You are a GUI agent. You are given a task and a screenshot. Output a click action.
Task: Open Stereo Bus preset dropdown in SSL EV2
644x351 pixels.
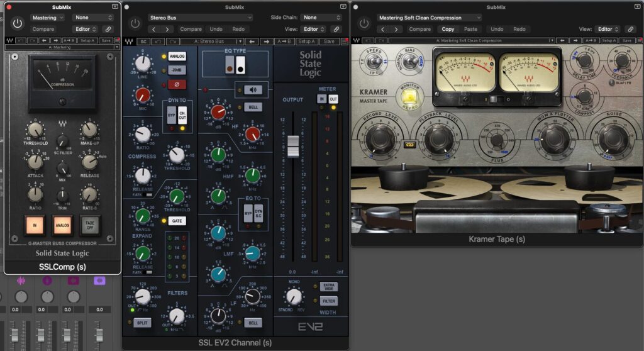tap(201, 18)
